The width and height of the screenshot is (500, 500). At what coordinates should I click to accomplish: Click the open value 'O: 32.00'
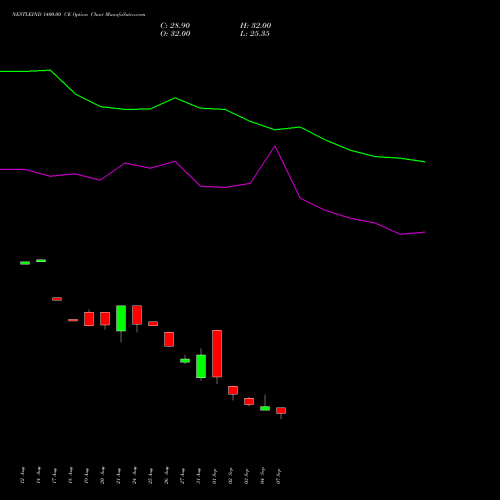point(175,34)
